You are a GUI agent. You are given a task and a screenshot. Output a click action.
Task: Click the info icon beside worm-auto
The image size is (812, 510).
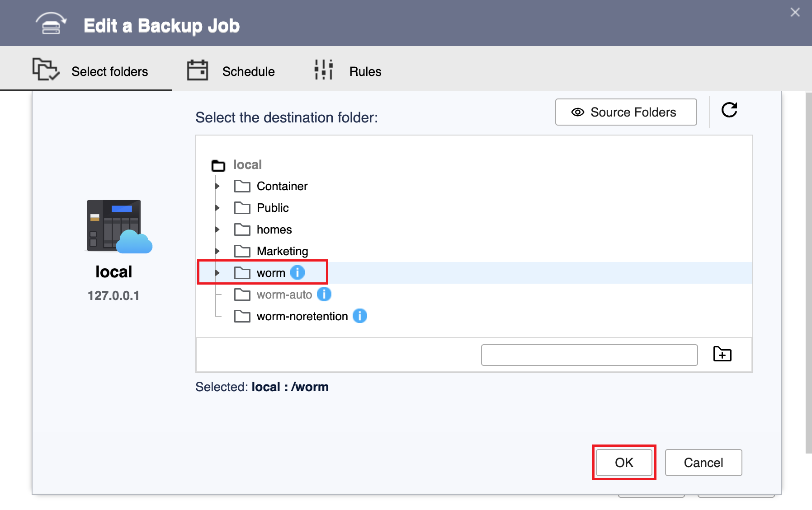click(324, 295)
